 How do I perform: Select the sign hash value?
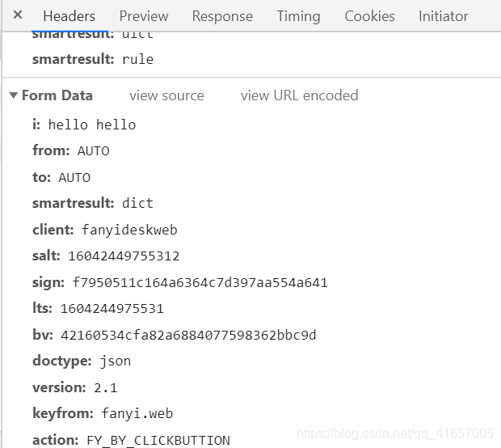[200, 282]
